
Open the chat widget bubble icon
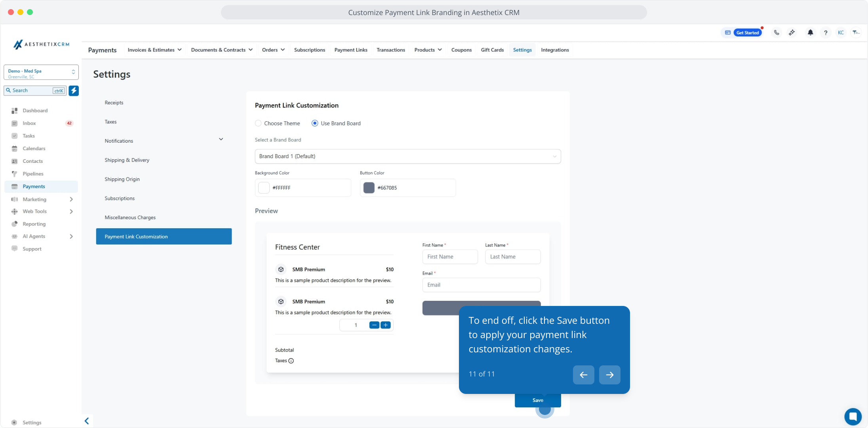[x=853, y=416]
